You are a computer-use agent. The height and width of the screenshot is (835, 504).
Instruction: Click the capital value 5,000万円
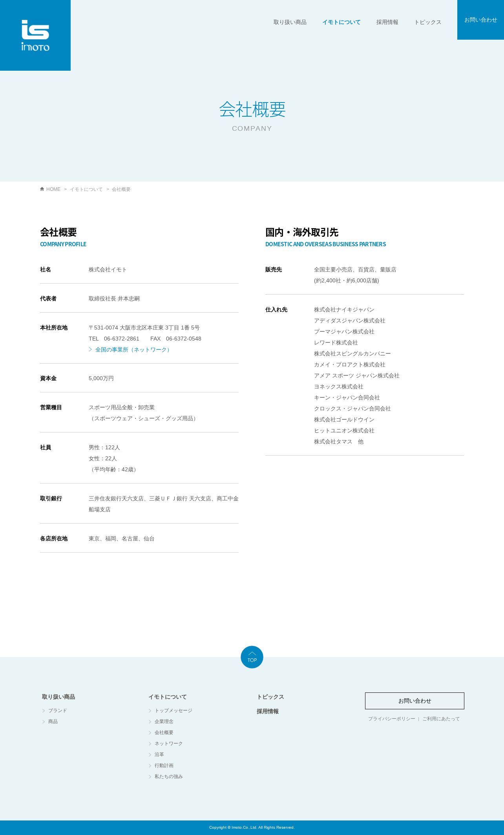[x=101, y=378]
